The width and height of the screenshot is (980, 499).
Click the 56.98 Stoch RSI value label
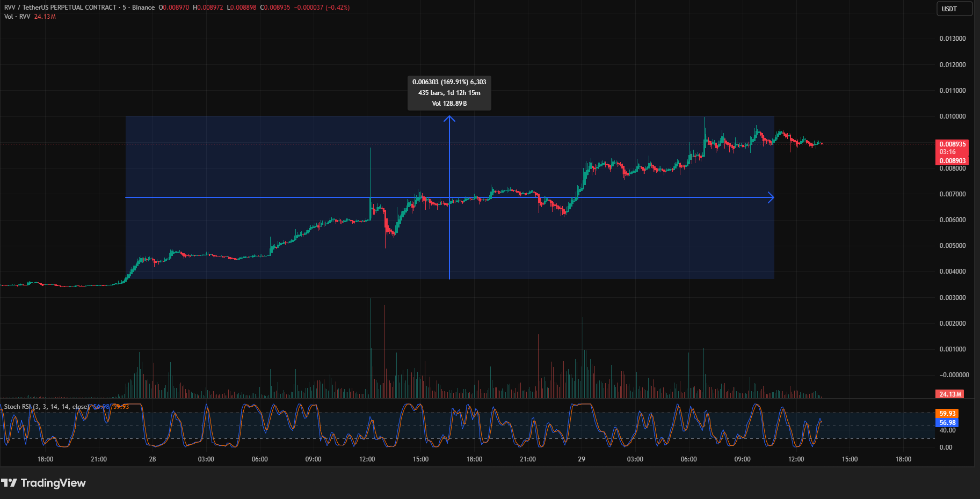pos(947,423)
